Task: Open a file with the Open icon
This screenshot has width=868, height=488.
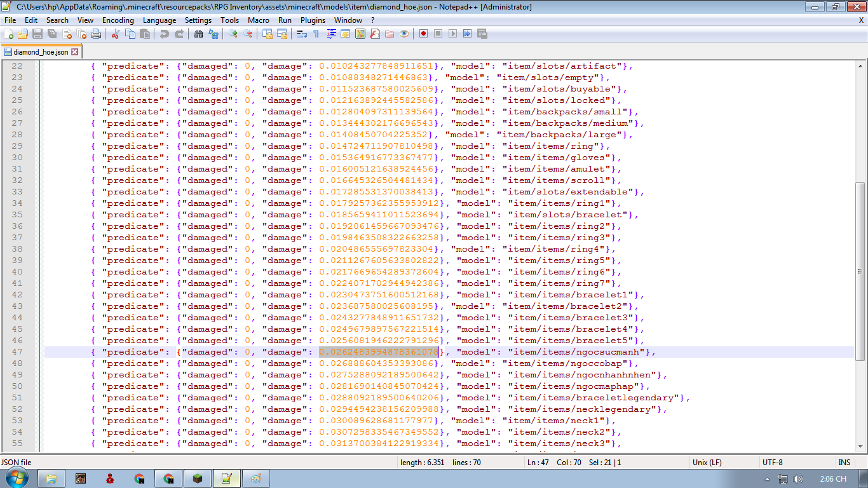Action: pos(23,34)
